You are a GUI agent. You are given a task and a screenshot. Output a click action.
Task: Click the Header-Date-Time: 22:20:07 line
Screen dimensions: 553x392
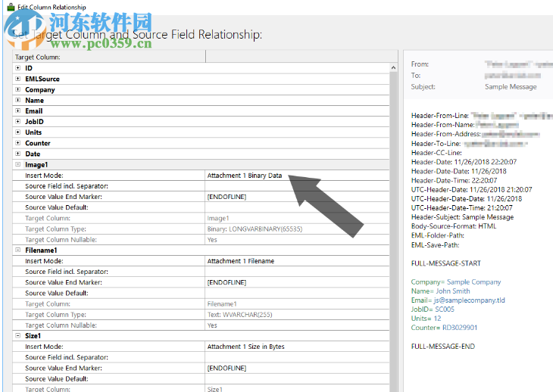tap(454, 180)
